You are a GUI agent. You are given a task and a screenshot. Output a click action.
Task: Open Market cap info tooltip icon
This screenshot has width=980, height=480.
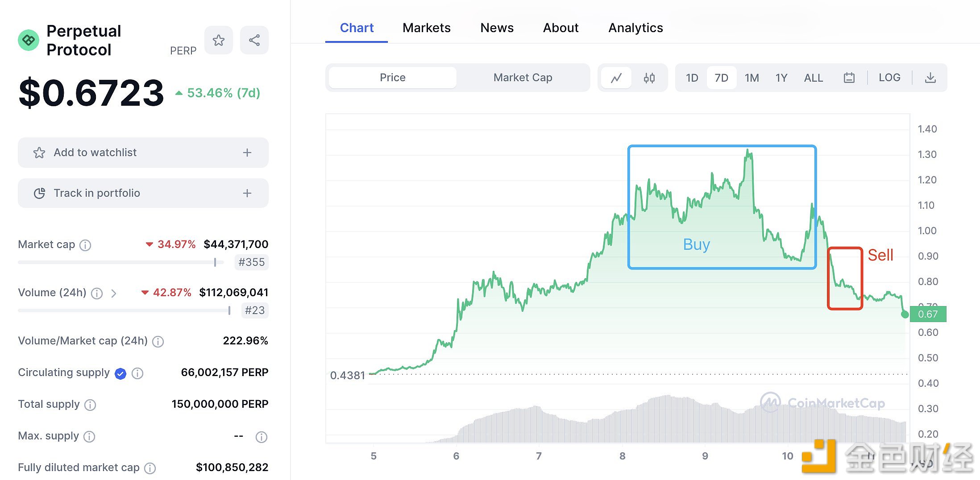[85, 245]
